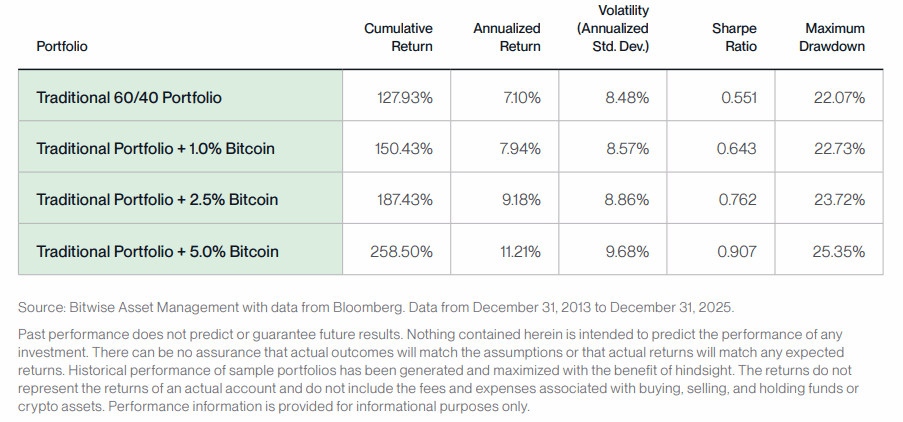This screenshot has height=422, width=903.
Task: Click the Source: Bitwise Asset Management line
Action: point(377,306)
